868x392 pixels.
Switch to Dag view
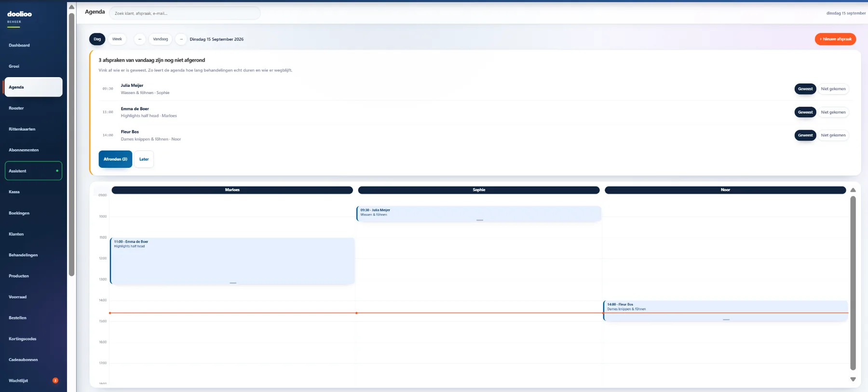(x=97, y=39)
